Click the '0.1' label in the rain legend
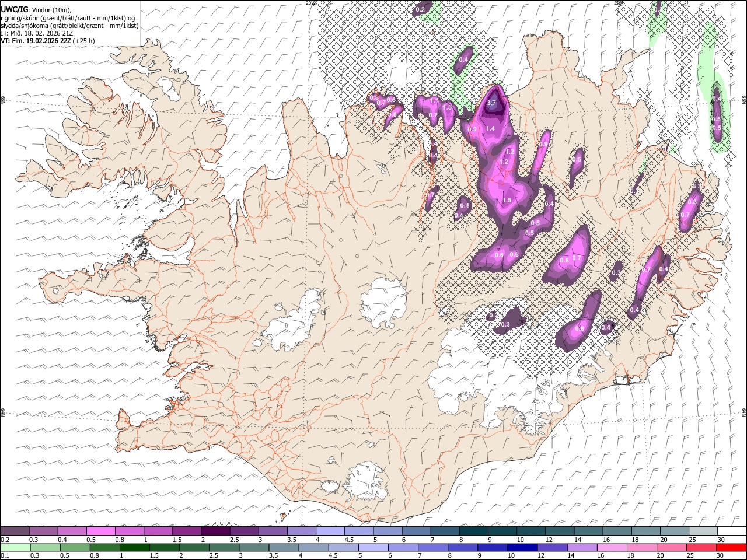 point(5,555)
